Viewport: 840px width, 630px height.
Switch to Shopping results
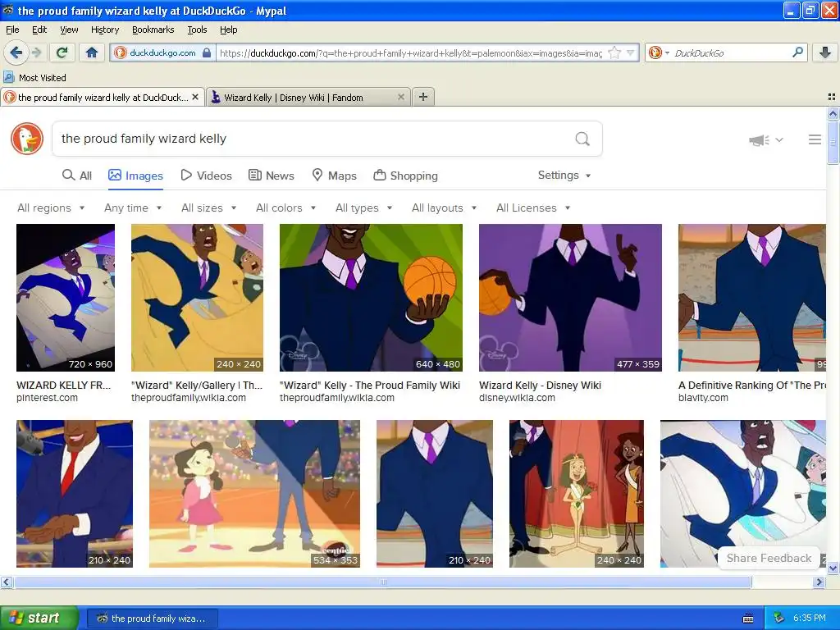405,176
